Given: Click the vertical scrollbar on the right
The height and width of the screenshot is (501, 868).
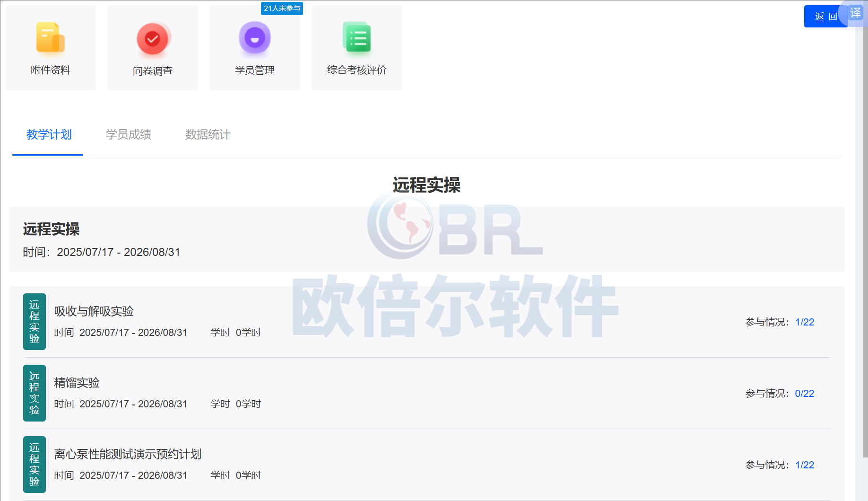Looking at the screenshot, I should (x=865, y=237).
